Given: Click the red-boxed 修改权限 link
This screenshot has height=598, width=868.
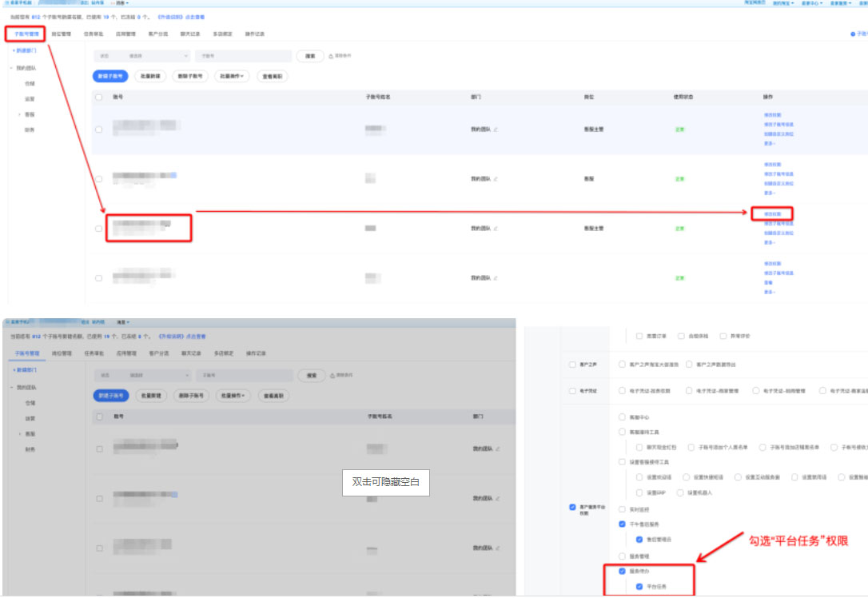Looking at the screenshot, I should [x=772, y=213].
